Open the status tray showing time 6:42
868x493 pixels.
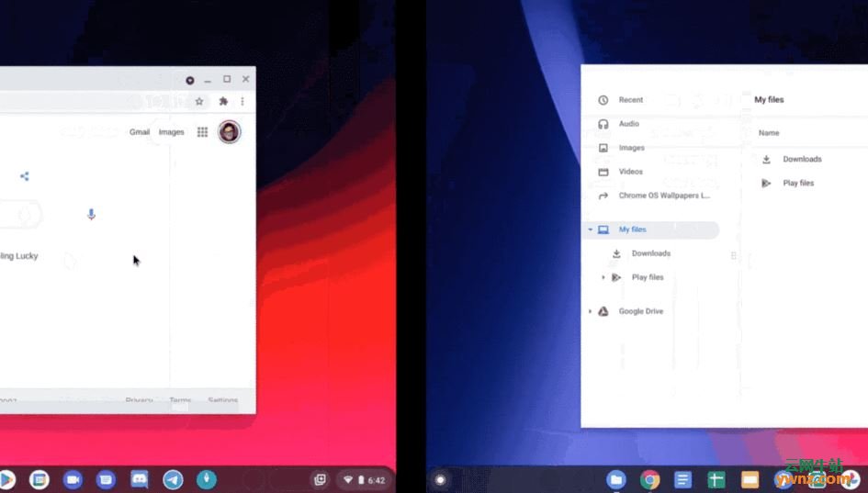(364, 479)
